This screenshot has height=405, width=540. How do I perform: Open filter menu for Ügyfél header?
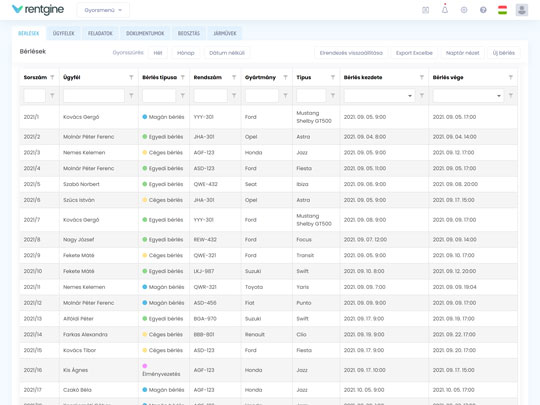point(131,77)
